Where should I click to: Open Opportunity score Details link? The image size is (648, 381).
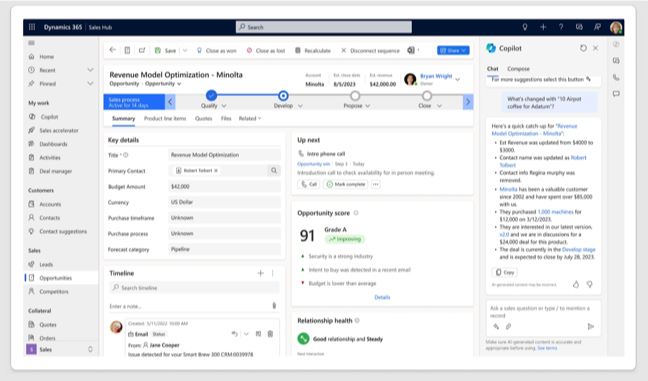click(382, 297)
